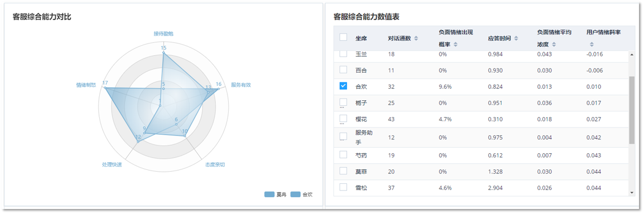Click the 客服综合能力数值表 panel title

(367, 17)
